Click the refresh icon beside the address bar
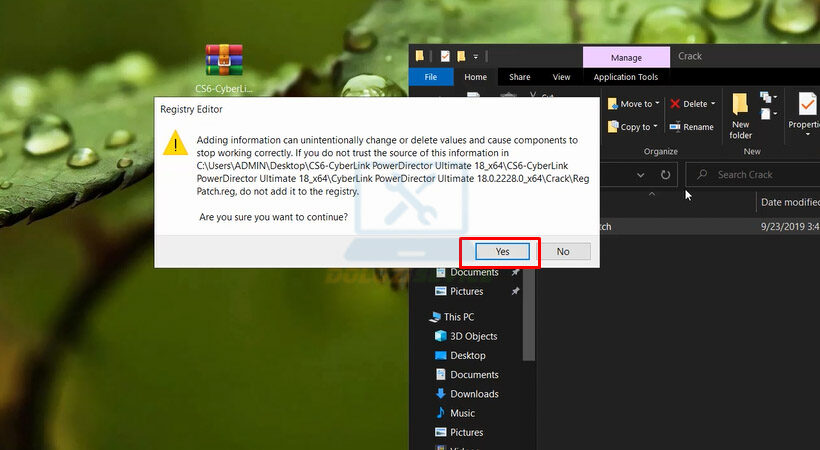Viewport: 820px width, 450px height. click(666, 175)
